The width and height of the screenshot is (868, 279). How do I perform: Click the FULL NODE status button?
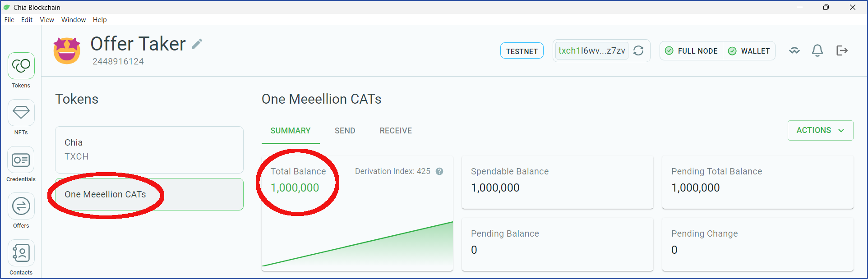692,51
